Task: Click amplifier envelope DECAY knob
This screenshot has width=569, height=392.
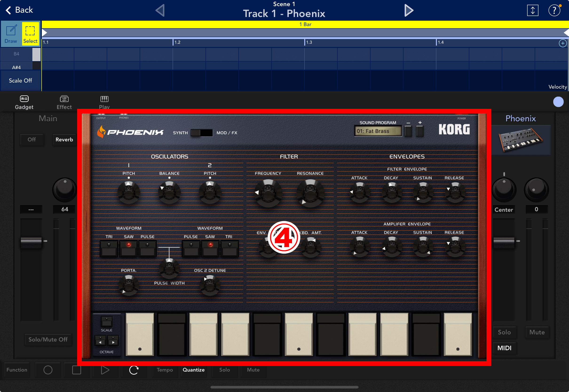Action: (392, 247)
